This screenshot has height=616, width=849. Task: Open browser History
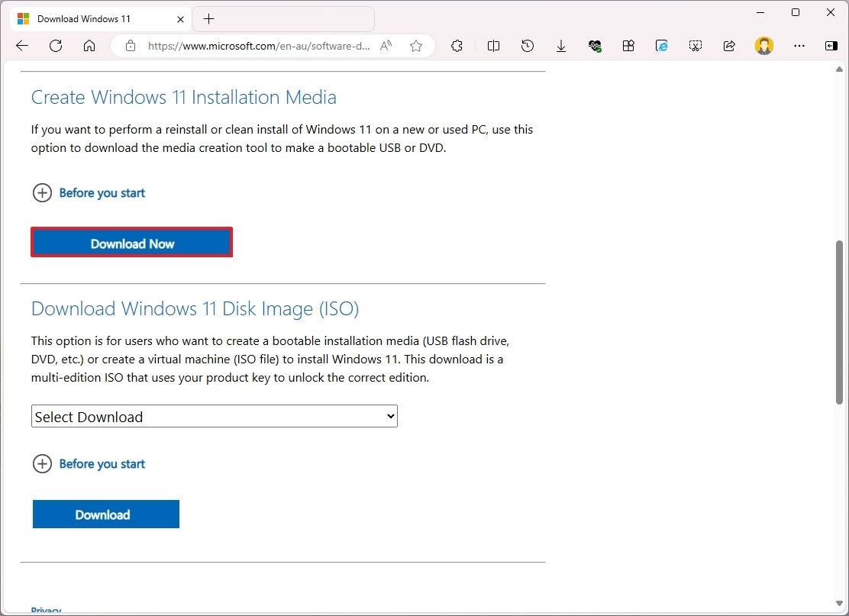click(x=528, y=46)
